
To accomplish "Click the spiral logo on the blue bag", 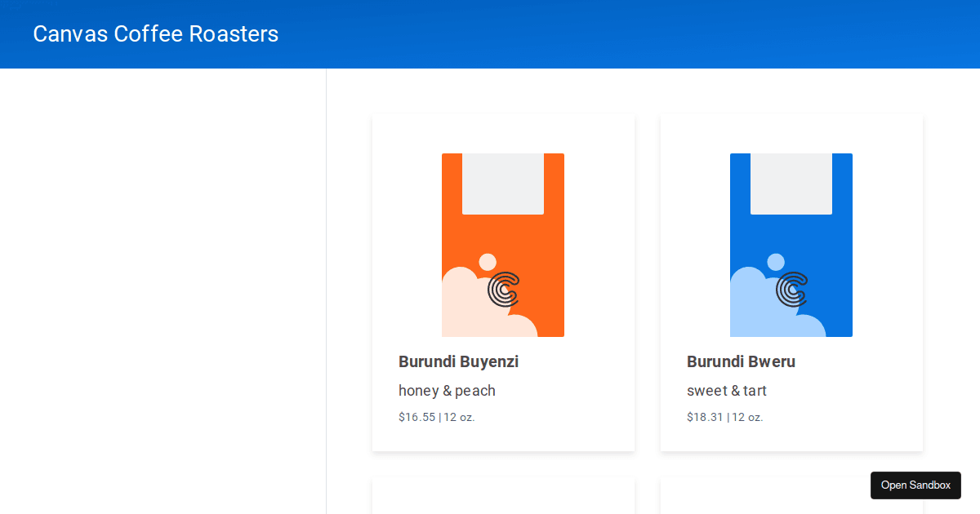I will tap(792, 289).
